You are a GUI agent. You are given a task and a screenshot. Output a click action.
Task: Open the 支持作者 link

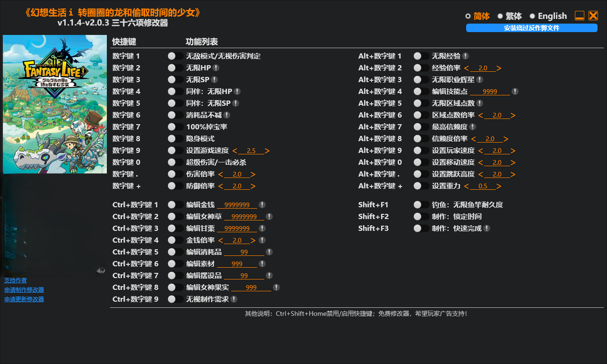[x=16, y=280]
